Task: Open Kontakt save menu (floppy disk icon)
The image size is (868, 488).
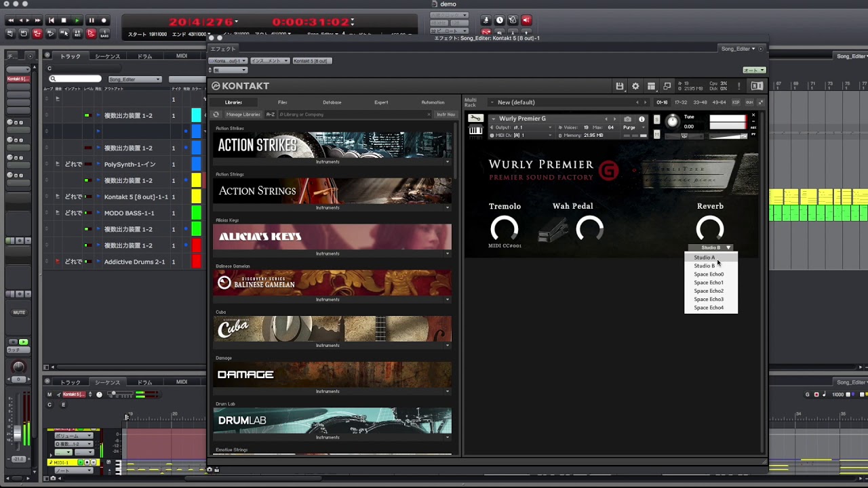Action: (x=619, y=86)
